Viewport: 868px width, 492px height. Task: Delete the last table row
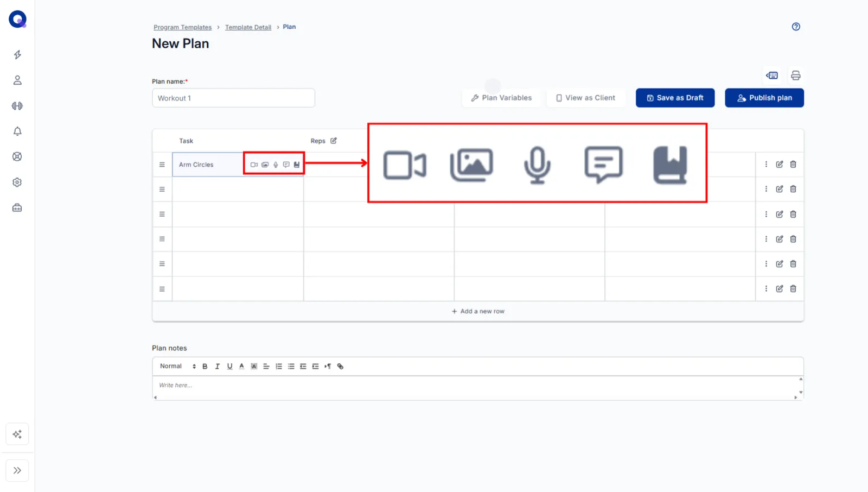[793, 288]
